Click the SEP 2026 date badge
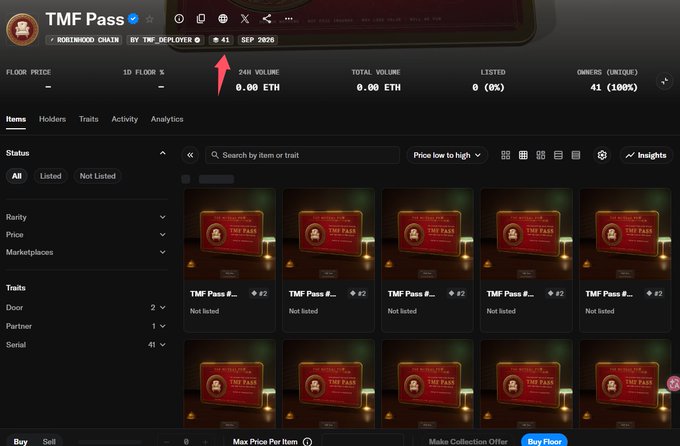The image size is (680, 446). click(258, 40)
